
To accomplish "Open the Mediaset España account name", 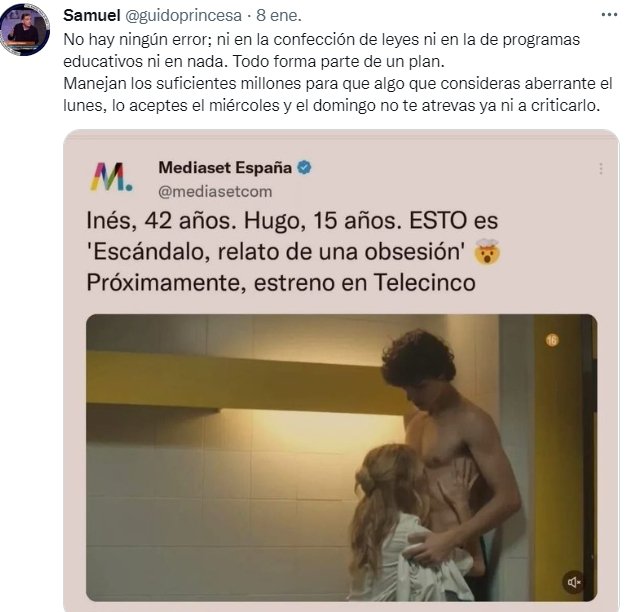I will pos(225,168).
